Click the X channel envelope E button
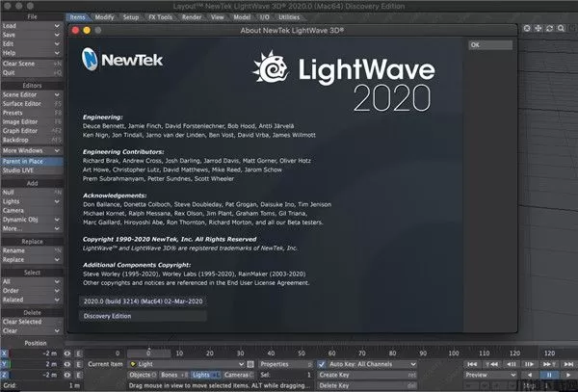Viewport: 578px width, 392px height. (x=79, y=353)
